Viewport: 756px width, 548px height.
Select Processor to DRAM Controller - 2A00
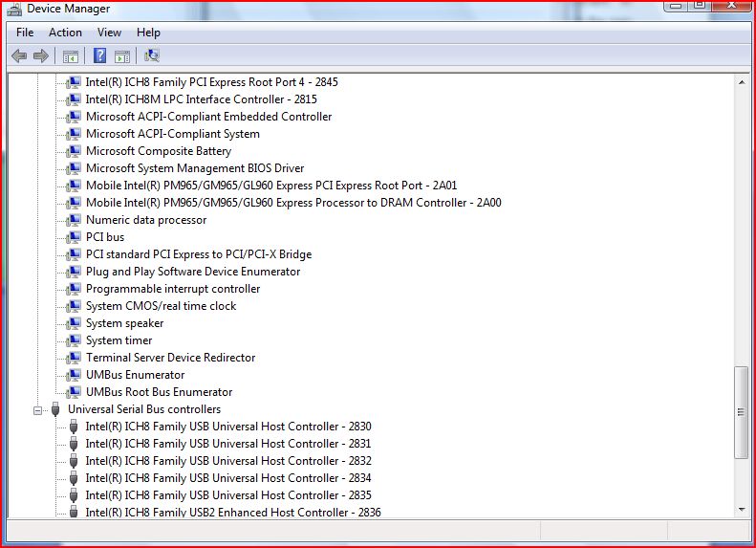pyautogui.click(x=293, y=203)
